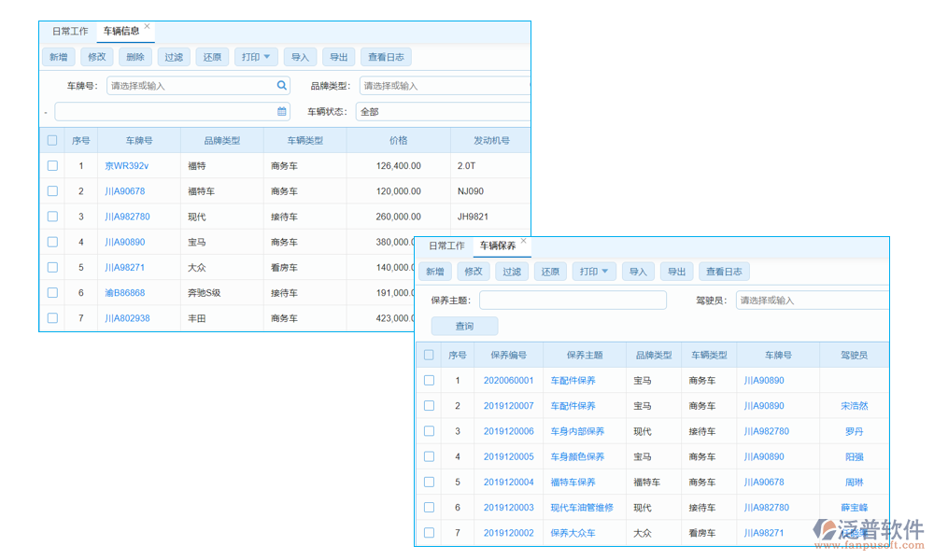Click 导入 in the 车辆保养 window
The width and height of the screenshot is (934, 560).
pyautogui.click(x=637, y=271)
